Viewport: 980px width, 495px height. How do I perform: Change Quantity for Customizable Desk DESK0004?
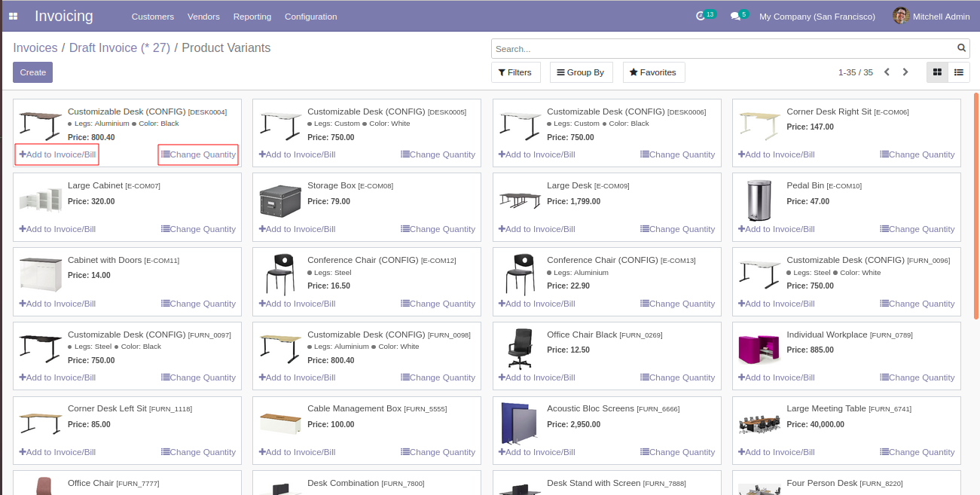[x=198, y=154]
